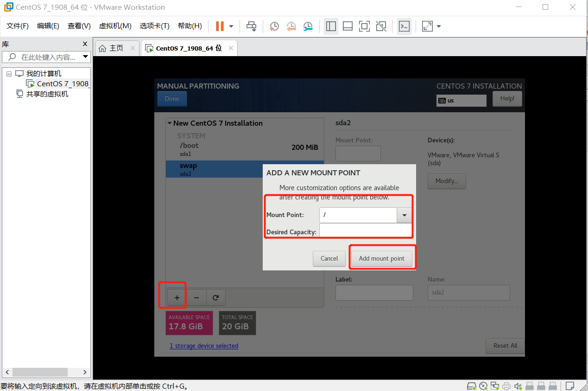Open the 编辑(E) menu
Viewport: 588px width, 391px height.
[48, 26]
